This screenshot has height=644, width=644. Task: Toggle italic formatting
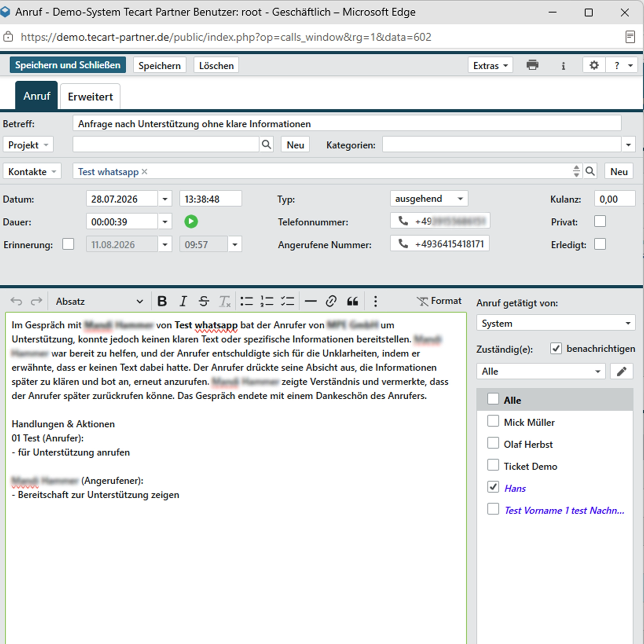pos(183,301)
